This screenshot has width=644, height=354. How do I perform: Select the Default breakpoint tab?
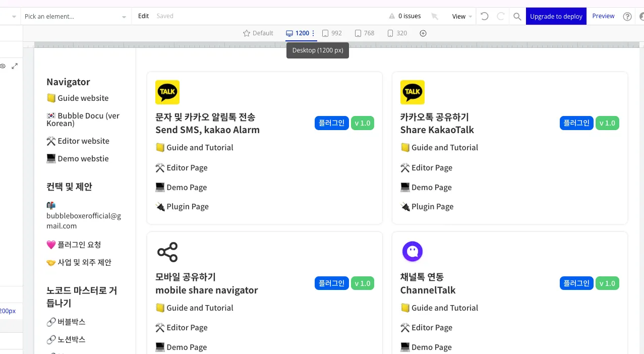(x=258, y=33)
